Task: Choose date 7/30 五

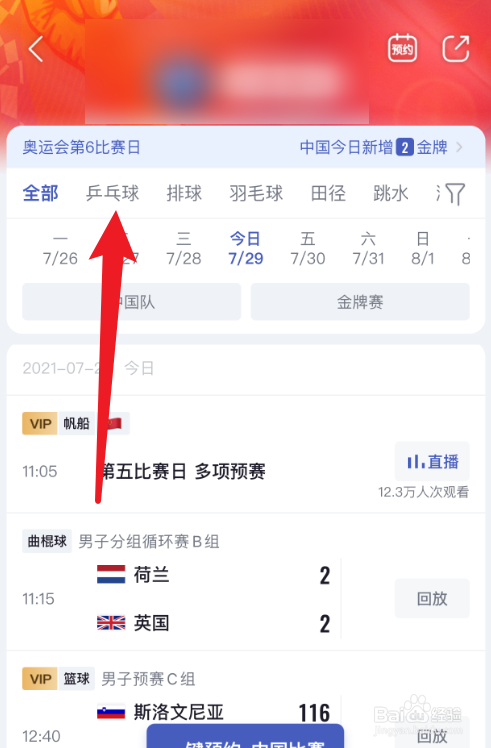Action: (308, 249)
